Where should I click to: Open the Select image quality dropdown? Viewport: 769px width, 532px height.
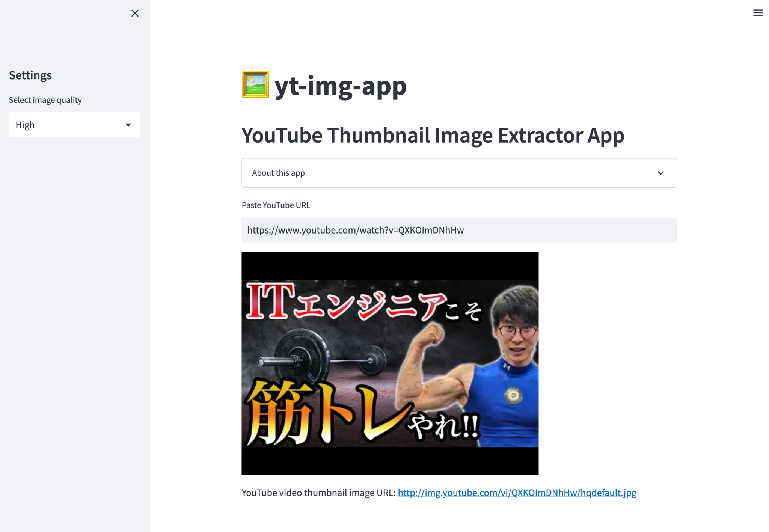pos(74,125)
